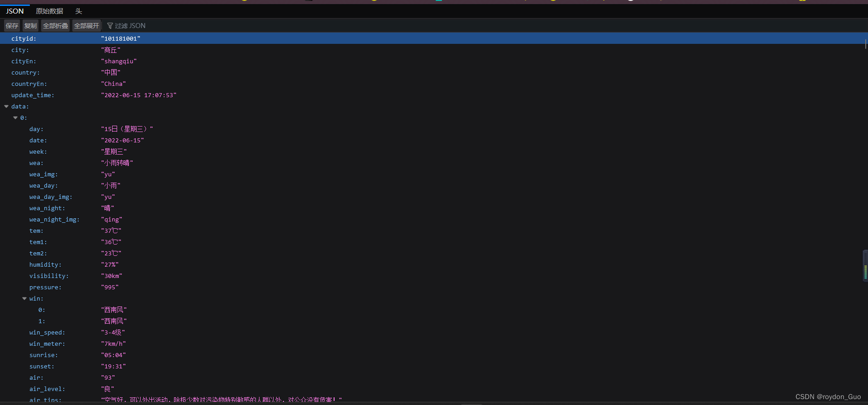
Task: Select the sunrise key
Action: pos(43,355)
